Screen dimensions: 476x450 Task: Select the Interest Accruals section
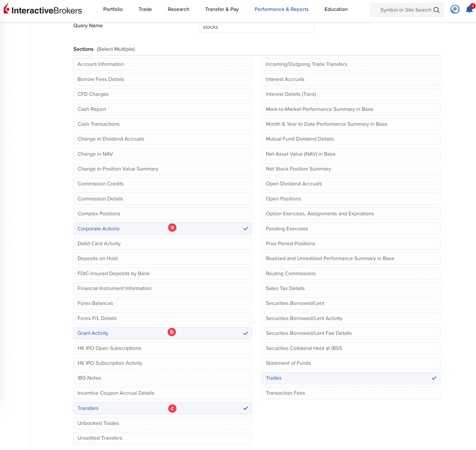(x=350, y=79)
